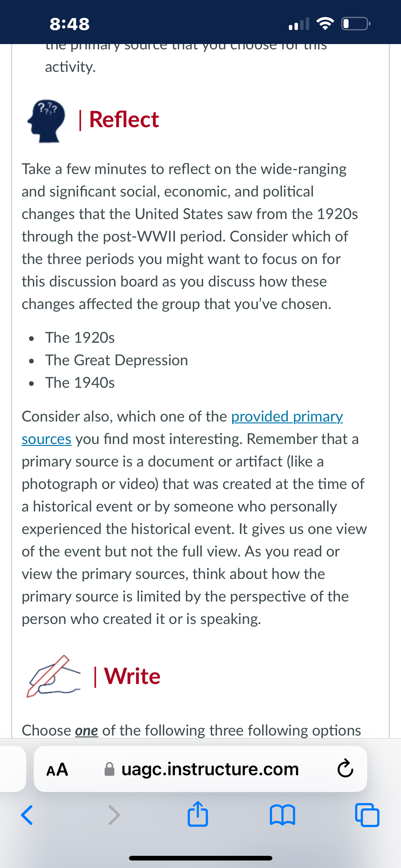Reload the page with refresh icon

pyautogui.click(x=345, y=769)
